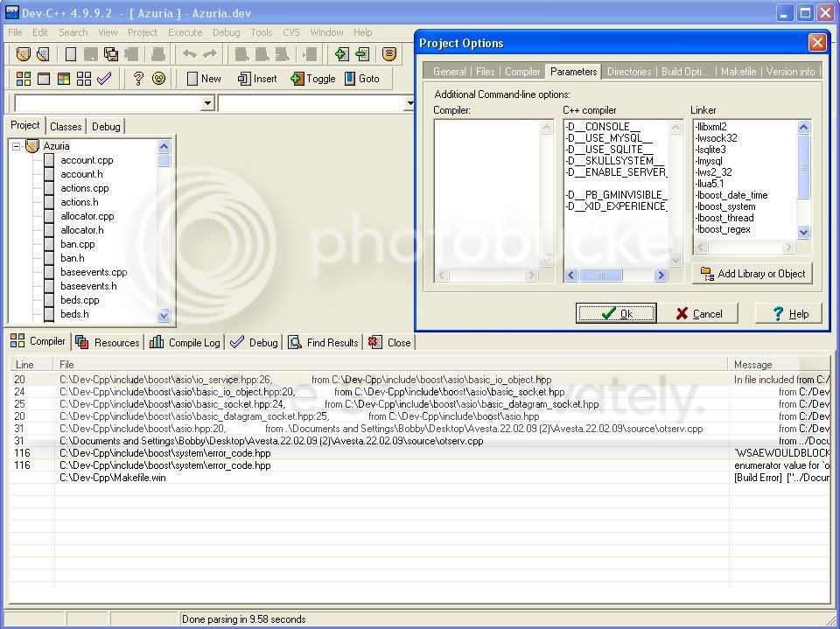Open the Compile Log tab
This screenshot has height=629, width=840.
tap(185, 342)
